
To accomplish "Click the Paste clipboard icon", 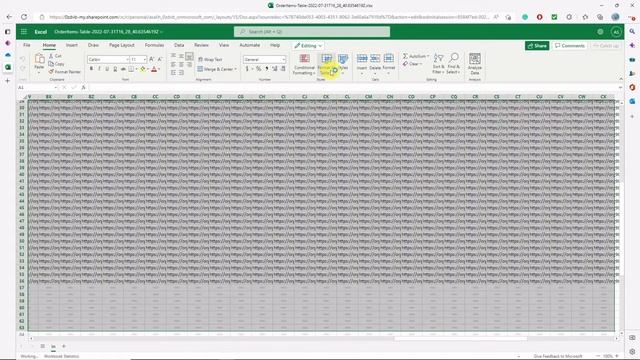I will point(39,59).
